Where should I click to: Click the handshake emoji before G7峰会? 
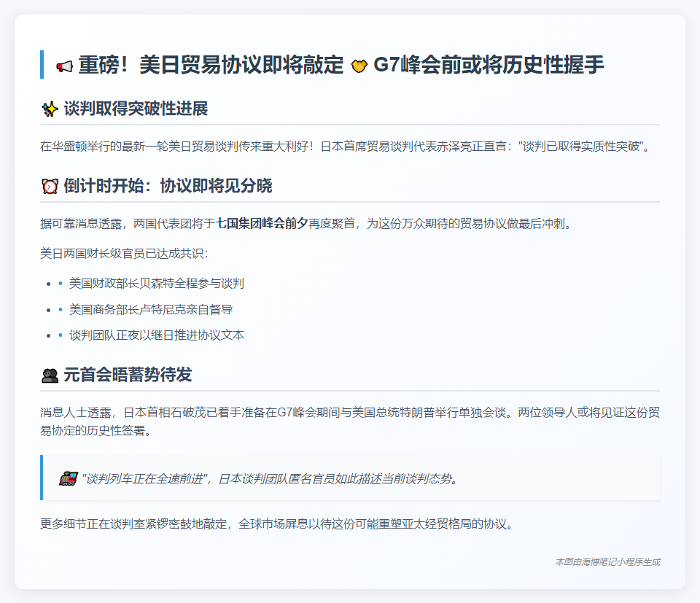click(x=358, y=66)
